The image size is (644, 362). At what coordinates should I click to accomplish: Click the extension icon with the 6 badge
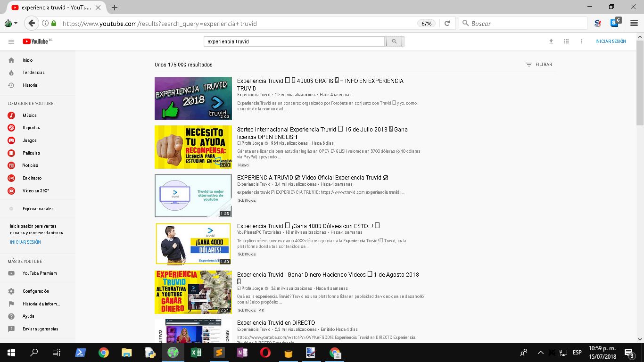[616, 22]
